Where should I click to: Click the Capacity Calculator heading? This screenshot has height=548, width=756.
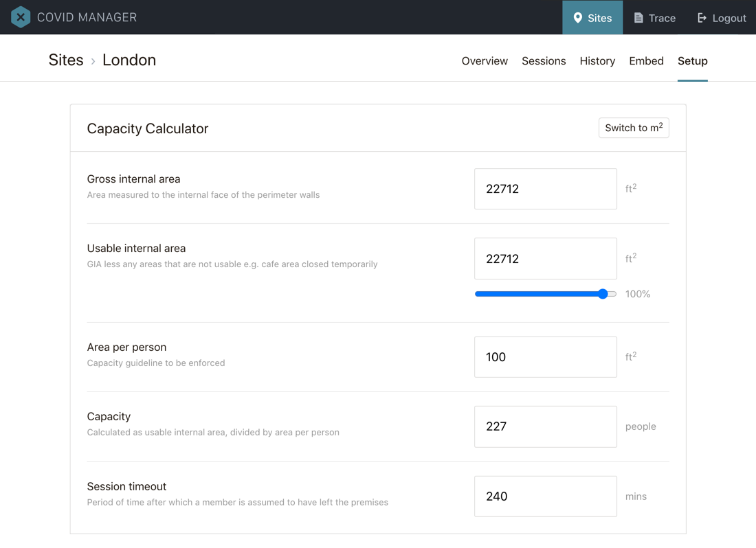point(148,128)
